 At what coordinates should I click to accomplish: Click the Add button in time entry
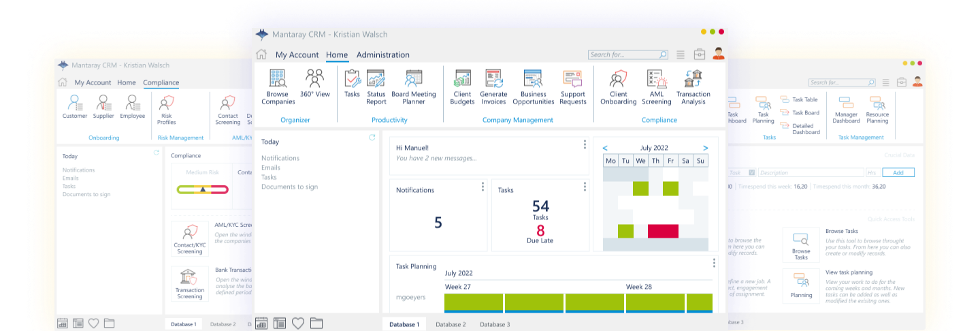point(898,173)
